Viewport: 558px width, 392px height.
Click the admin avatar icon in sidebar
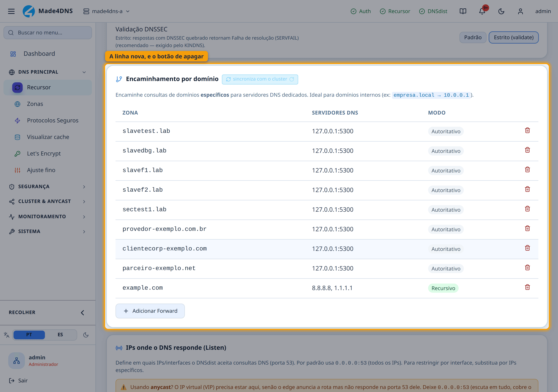tap(17, 361)
